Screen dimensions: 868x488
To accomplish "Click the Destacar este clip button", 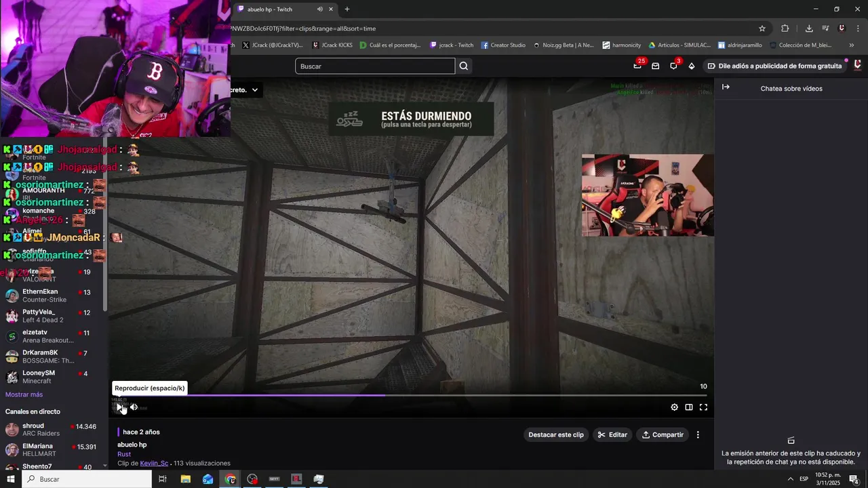I will 556,434.
